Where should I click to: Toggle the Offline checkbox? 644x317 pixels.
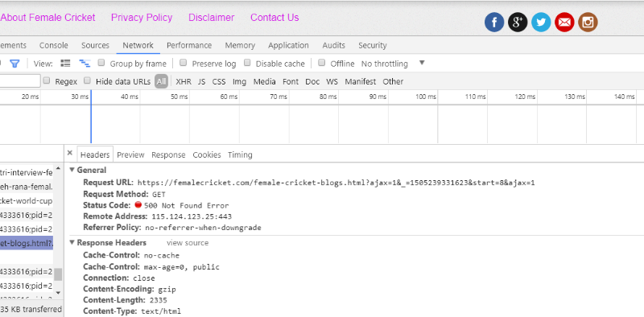point(322,63)
